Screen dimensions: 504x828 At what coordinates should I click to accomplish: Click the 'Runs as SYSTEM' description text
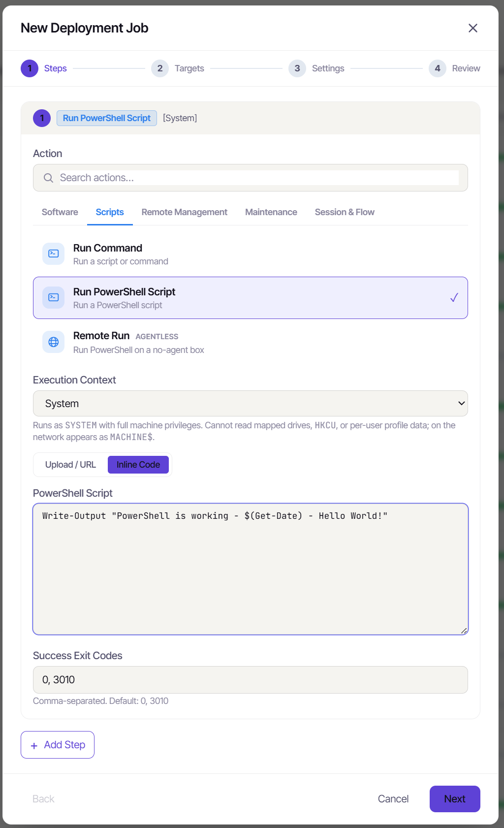pos(244,431)
